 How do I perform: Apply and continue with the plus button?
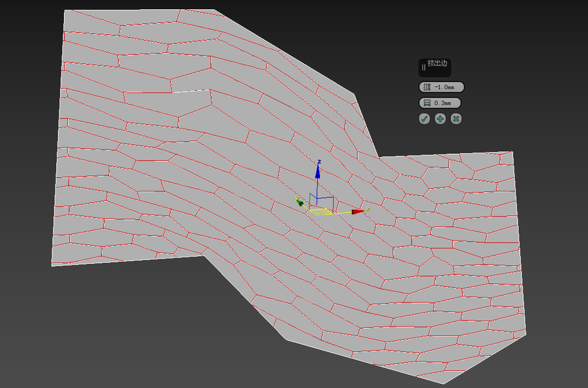tap(440, 119)
